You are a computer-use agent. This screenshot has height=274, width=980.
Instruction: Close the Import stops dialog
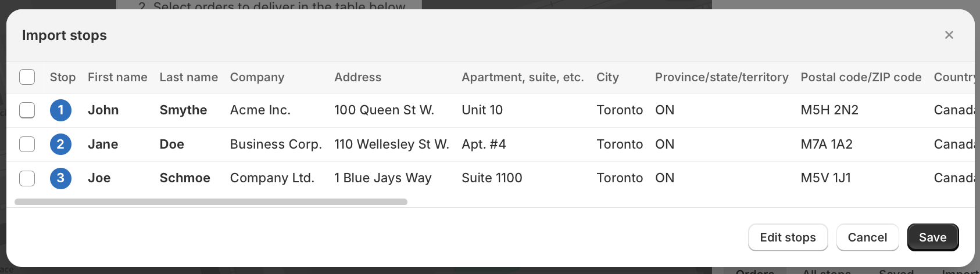949,35
